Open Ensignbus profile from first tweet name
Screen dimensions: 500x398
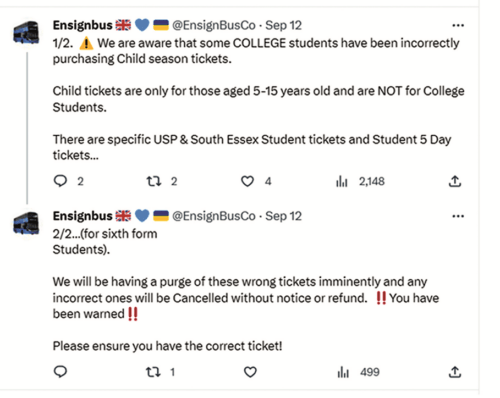(83, 25)
